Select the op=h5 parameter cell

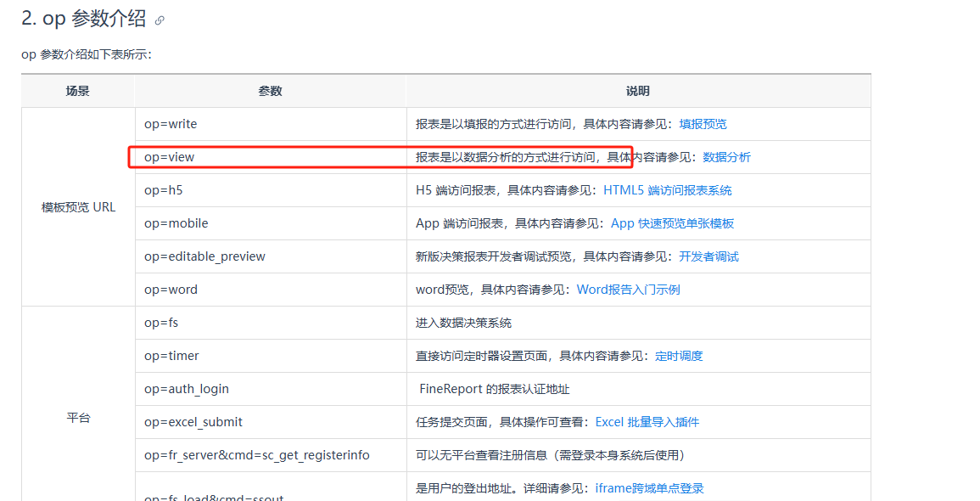[271, 190]
